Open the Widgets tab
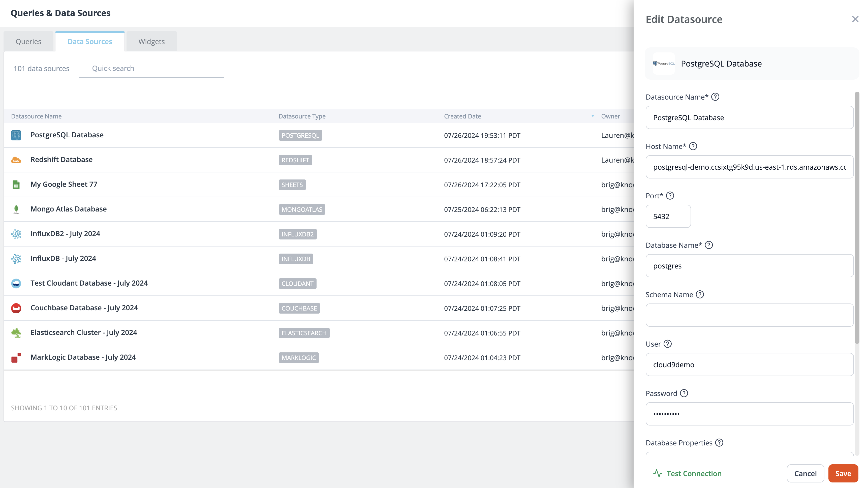The width and height of the screenshot is (868, 488). point(151,41)
